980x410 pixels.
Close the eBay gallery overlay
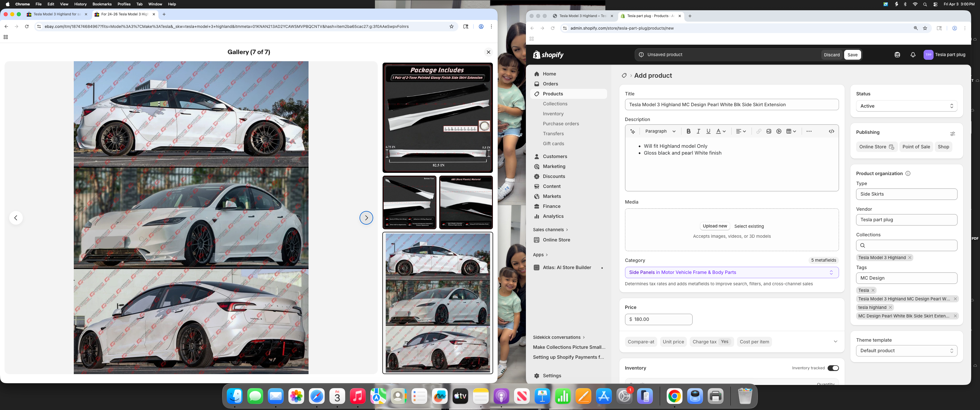click(x=489, y=52)
